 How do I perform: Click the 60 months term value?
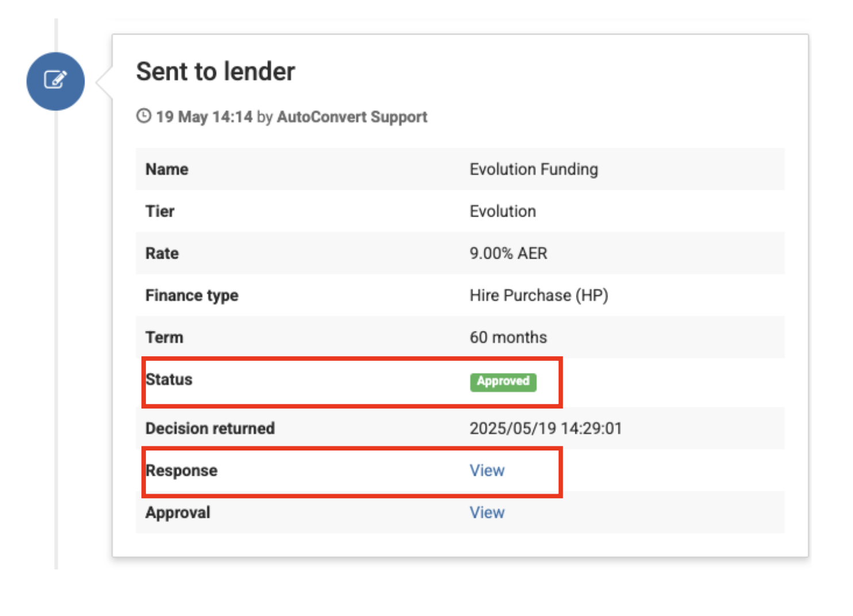pos(508,337)
